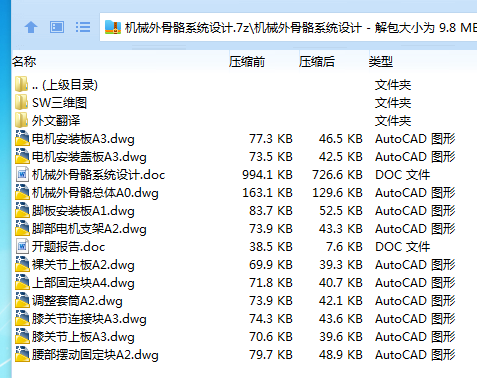Screen dimensions: 477x378
Task: Select the folder name 外文翻译
Action: pyautogui.click(x=56, y=121)
